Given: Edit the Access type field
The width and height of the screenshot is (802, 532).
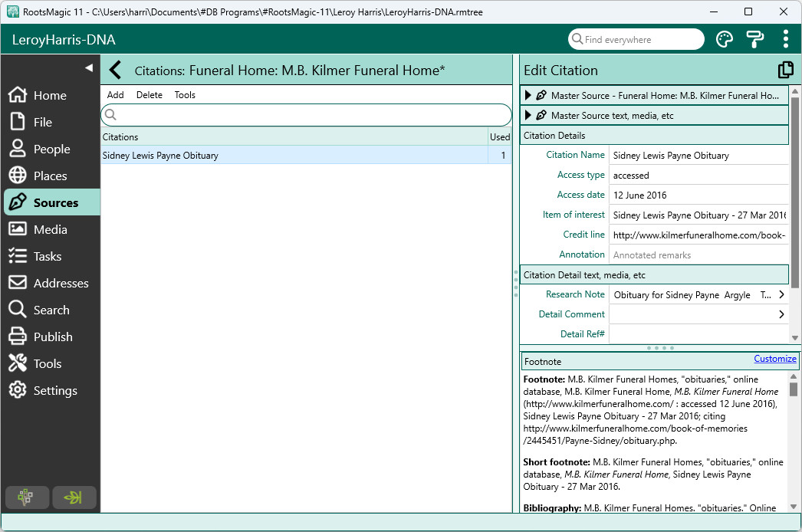Looking at the screenshot, I should [698, 175].
